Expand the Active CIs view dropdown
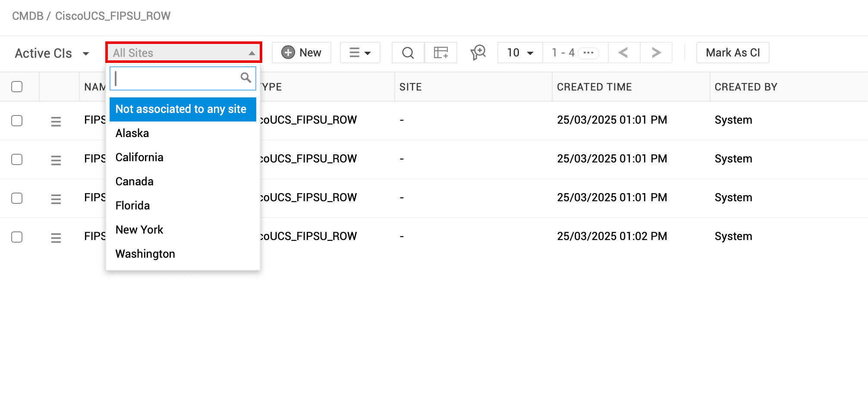Viewport: 868px width, 393px height. click(52, 53)
